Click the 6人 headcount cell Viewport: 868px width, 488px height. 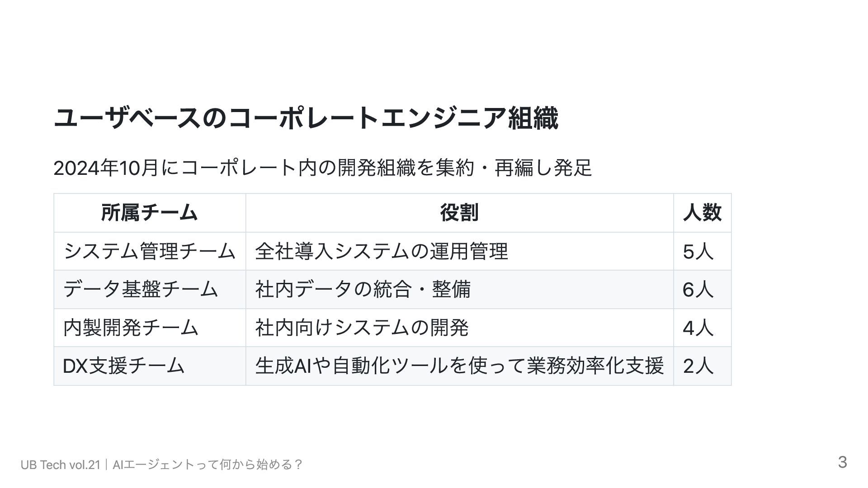[703, 290]
